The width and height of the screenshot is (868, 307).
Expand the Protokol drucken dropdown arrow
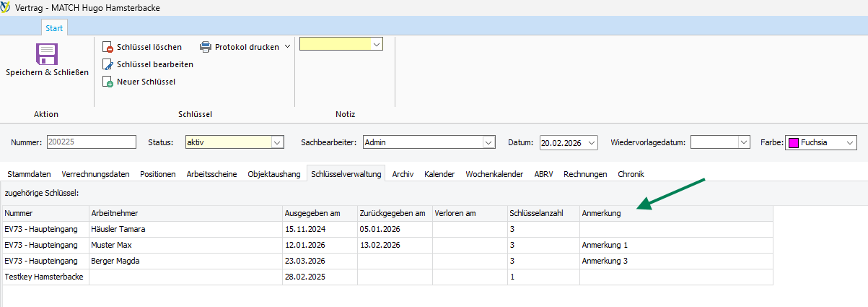287,47
